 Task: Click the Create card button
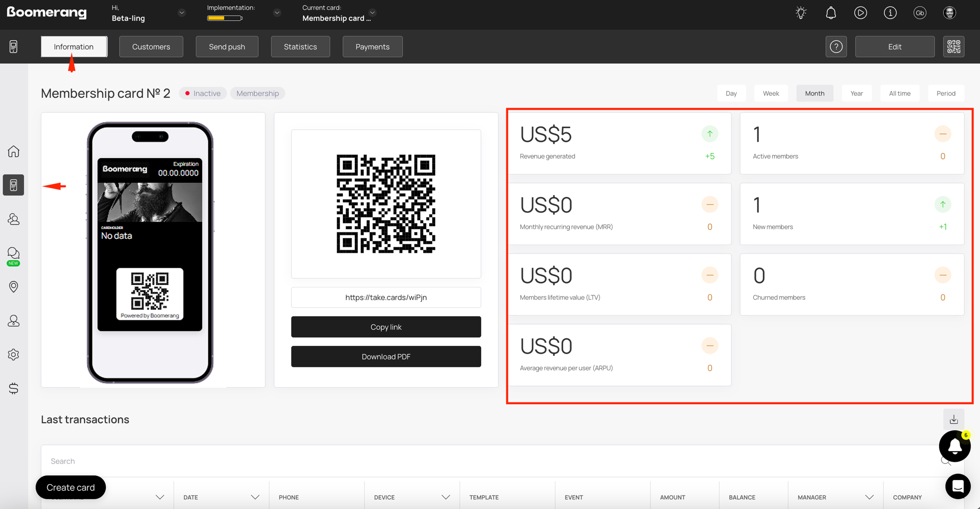[x=71, y=487]
